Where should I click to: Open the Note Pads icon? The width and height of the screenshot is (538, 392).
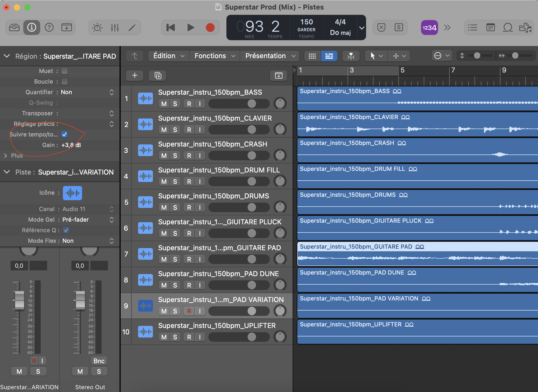pos(490,28)
